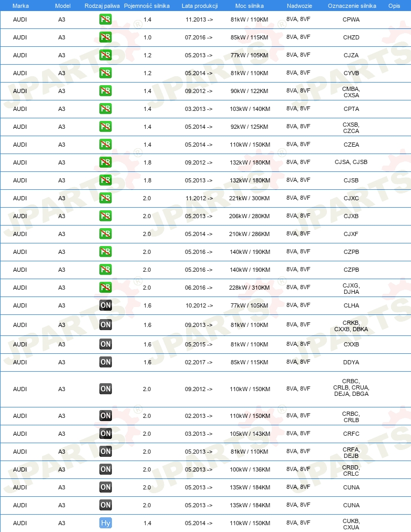Viewport: 411px width, 532px height.
Task: Click the engine code CJXC
Action: [351, 198]
